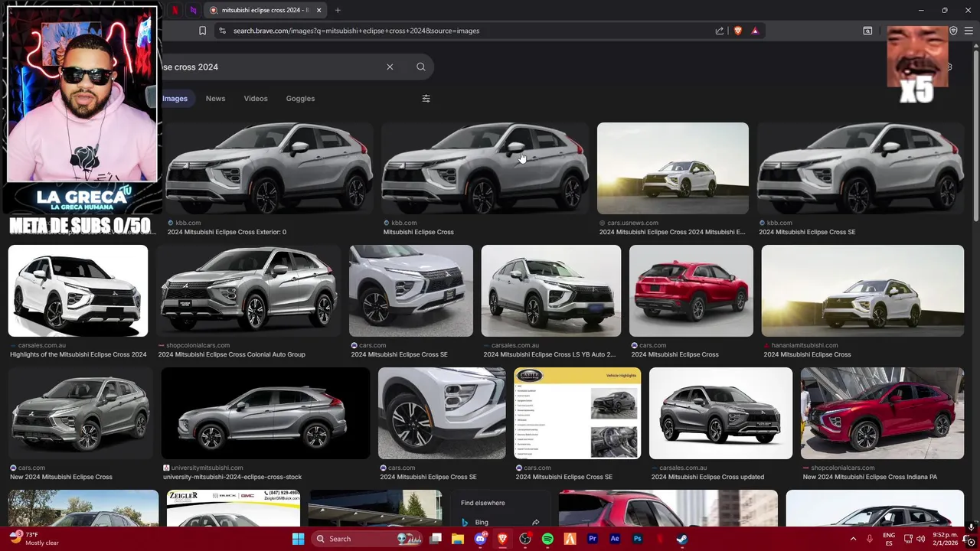Viewport: 980px width, 551px height.
Task: Open 'New 2024 Mitsubishi Eclipse Cross' gray image
Action: point(81,413)
